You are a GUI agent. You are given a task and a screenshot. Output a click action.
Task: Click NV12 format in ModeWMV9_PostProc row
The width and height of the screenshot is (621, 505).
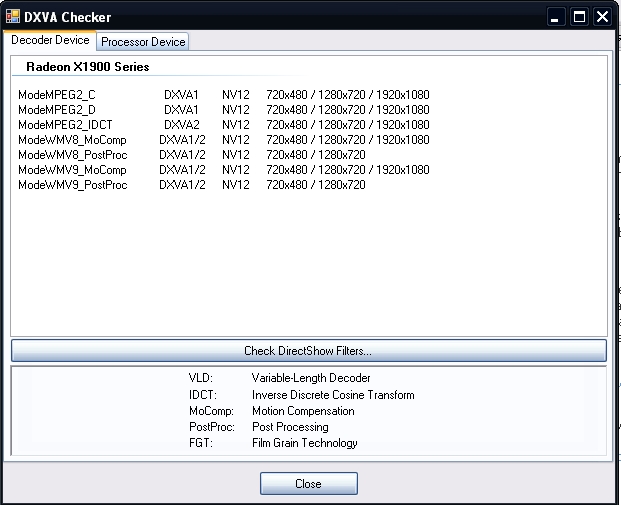click(x=236, y=185)
